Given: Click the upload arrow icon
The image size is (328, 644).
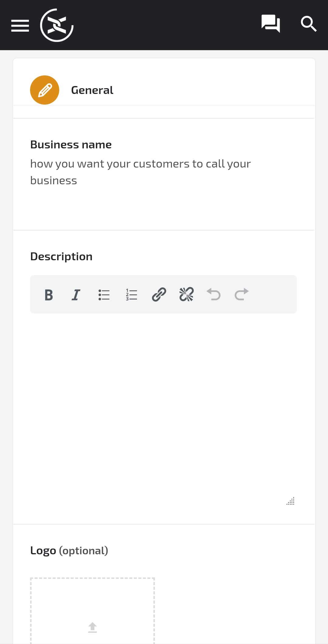Looking at the screenshot, I should [92, 627].
